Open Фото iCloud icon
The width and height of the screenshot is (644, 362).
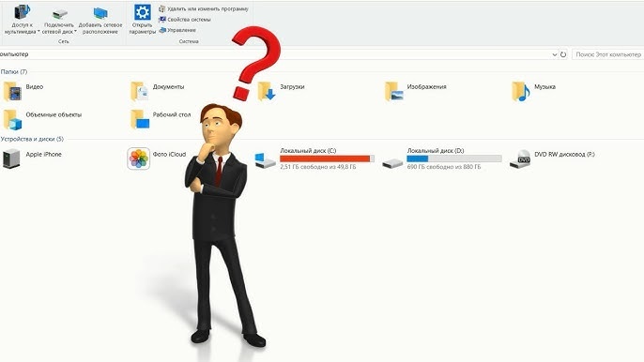(139, 158)
